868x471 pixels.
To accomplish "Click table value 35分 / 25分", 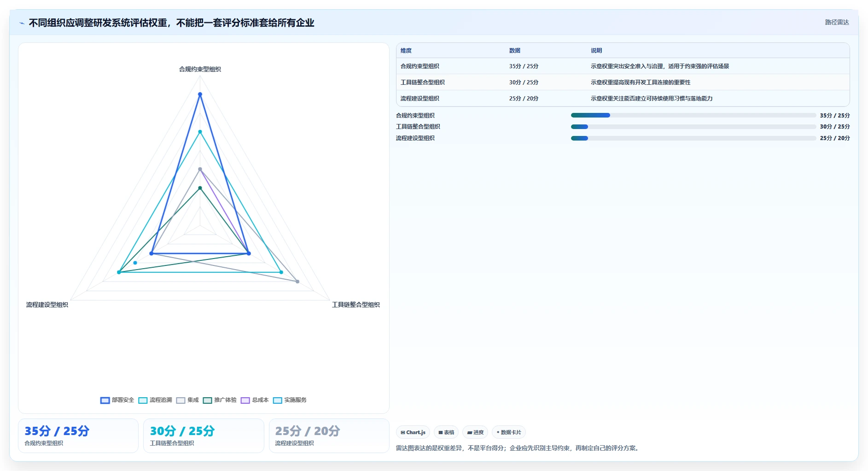I will tap(524, 66).
